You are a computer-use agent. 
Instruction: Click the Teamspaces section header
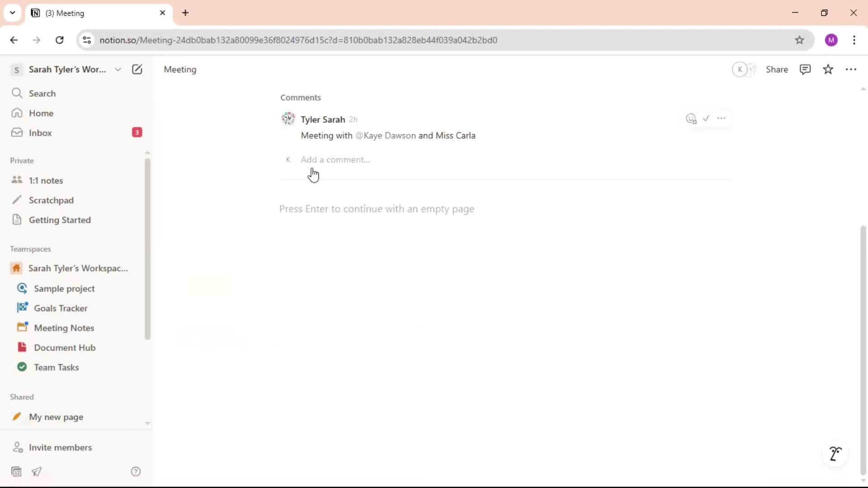[x=30, y=249]
